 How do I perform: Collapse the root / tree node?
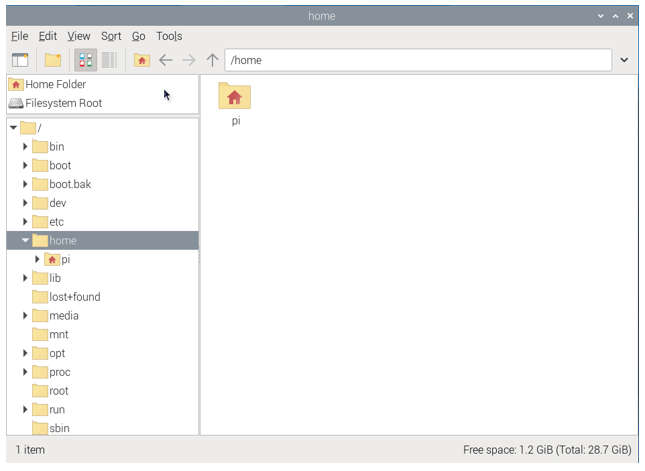pos(13,128)
